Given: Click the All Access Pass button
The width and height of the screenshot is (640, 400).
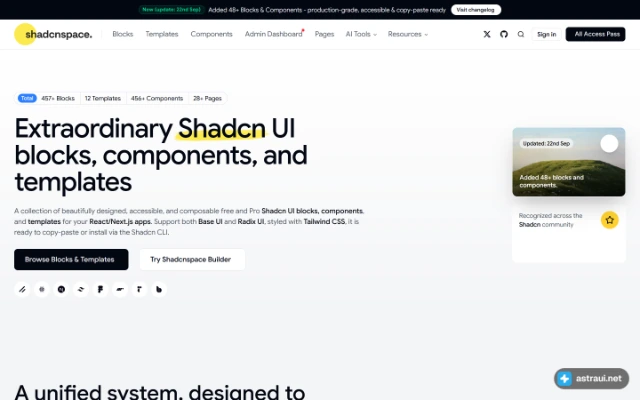Looking at the screenshot, I should tap(595, 34).
